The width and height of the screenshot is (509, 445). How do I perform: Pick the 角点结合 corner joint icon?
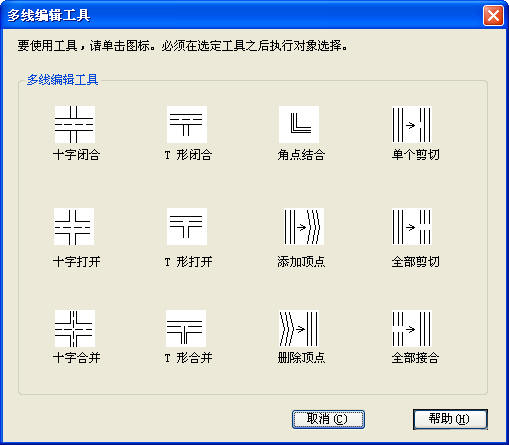299,125
